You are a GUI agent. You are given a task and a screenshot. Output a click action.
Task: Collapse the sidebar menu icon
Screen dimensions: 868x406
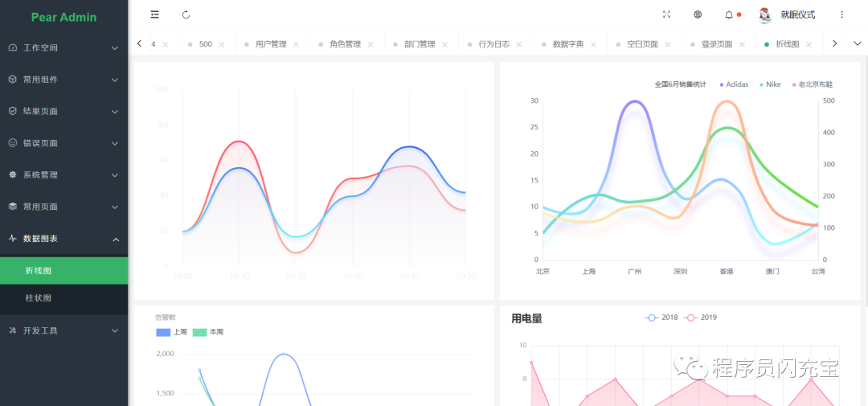(155, 15)
